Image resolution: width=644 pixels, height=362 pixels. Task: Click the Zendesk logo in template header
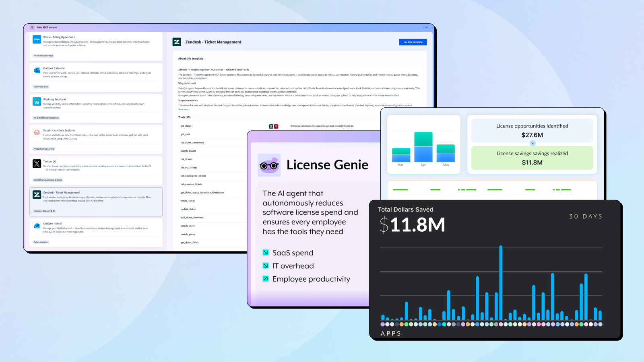pos(177,42)
